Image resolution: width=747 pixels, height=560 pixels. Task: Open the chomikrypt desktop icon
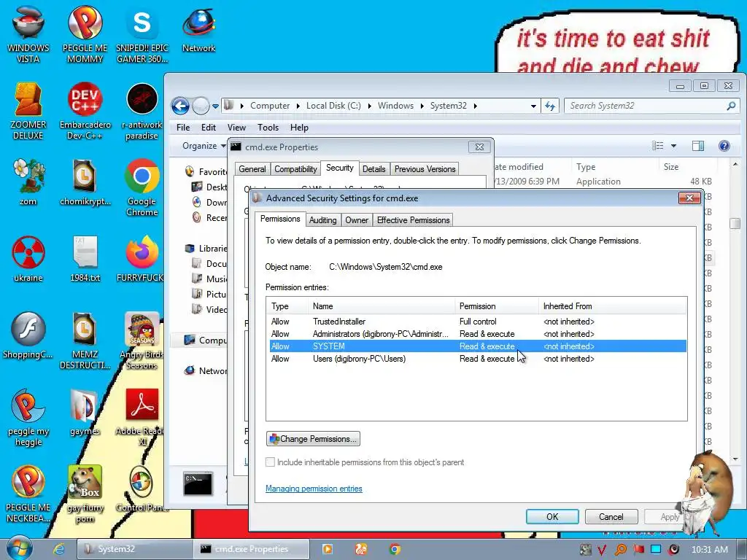click(85, 182)
